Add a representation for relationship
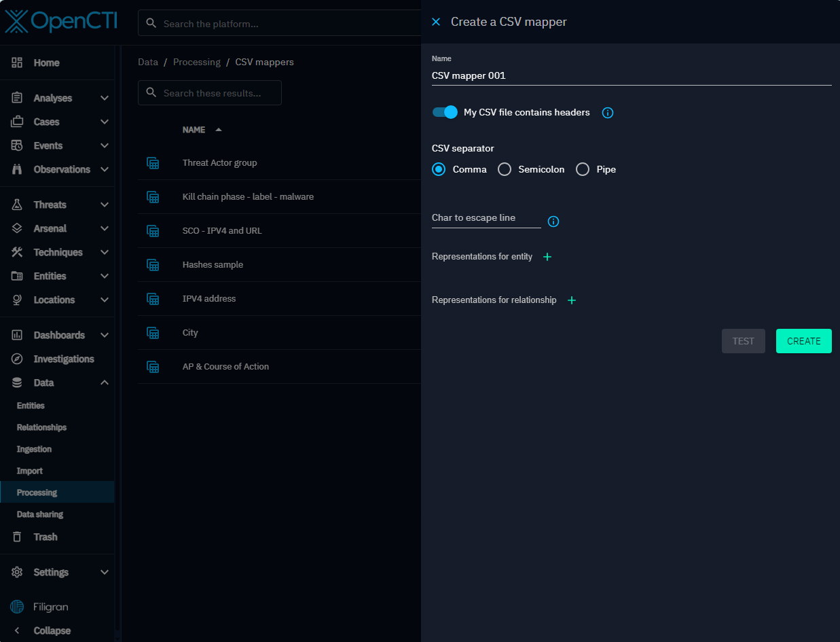The width and height of the screenshot is (840, 642). [x=572, y=300]
